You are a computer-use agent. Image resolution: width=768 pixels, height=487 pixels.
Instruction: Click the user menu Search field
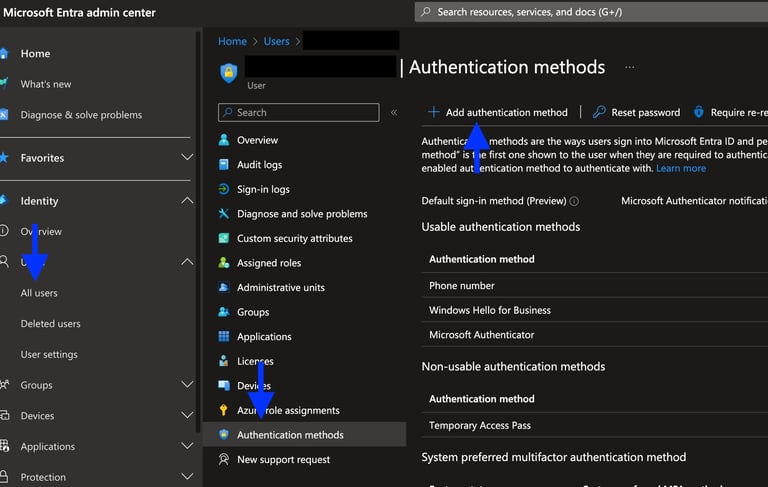click(298, 112)
